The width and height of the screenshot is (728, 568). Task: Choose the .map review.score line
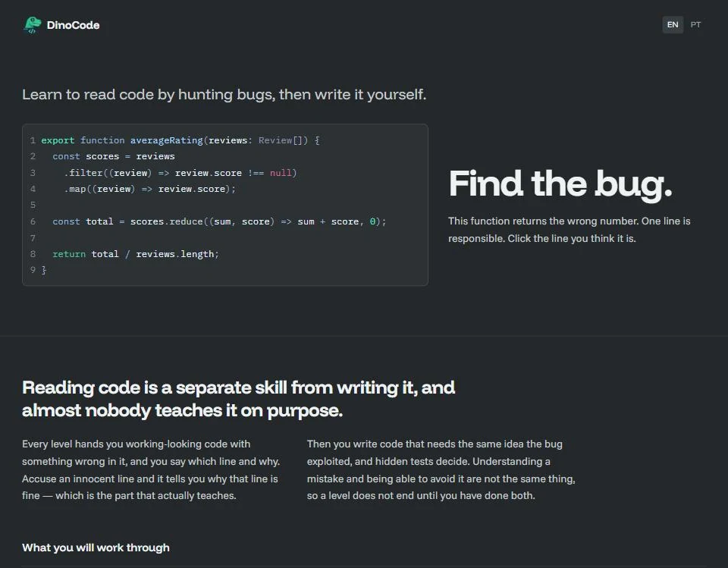click(224, 189)
